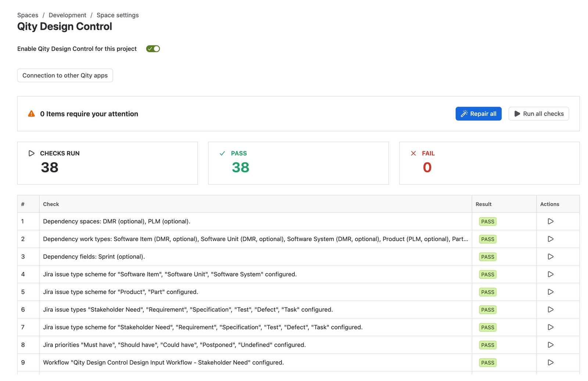Run check 7 Stakeholder Need type scheme
This screenshot has height=381, width=588.
click(x=551, y=327)
